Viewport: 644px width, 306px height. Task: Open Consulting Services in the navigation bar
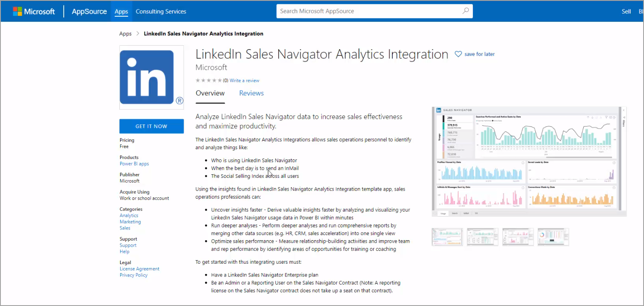(x=161, y=11)
